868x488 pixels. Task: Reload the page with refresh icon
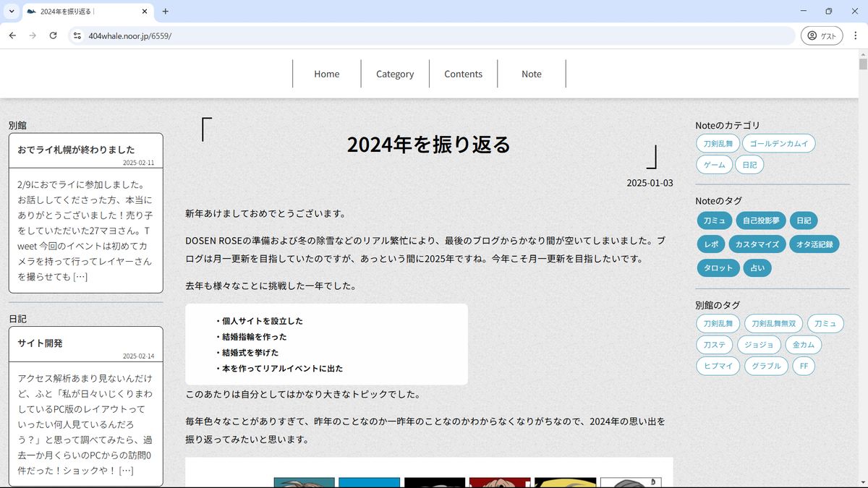[53, 35]
